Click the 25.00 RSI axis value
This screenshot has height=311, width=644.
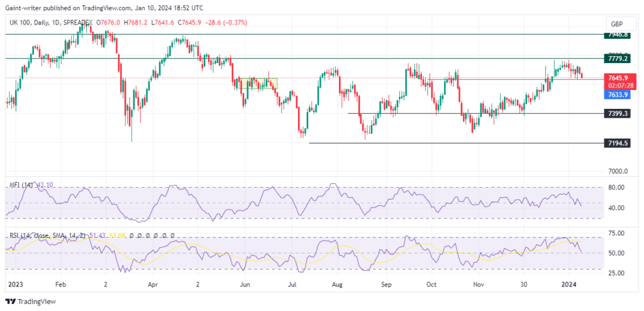[616, 273]
